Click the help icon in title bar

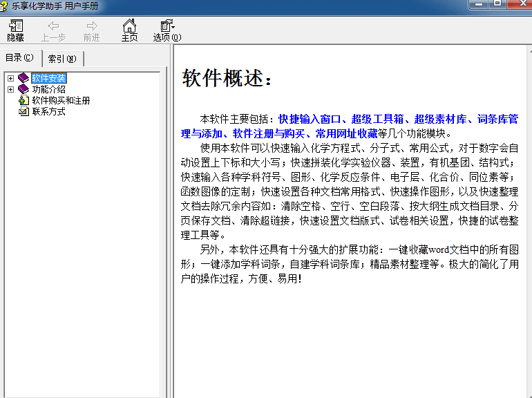pos(5,5)
